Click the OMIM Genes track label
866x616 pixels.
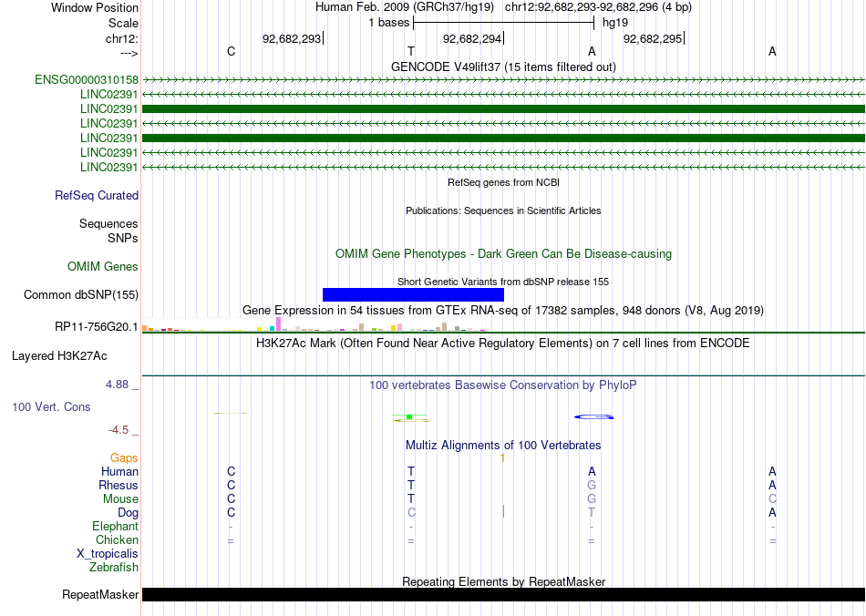(103, 267)
